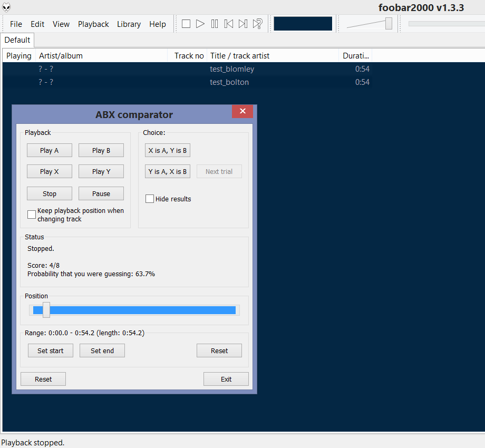Click the dark visualization panel in the toolbar
The image size is (485, 448).
(303, 24)
